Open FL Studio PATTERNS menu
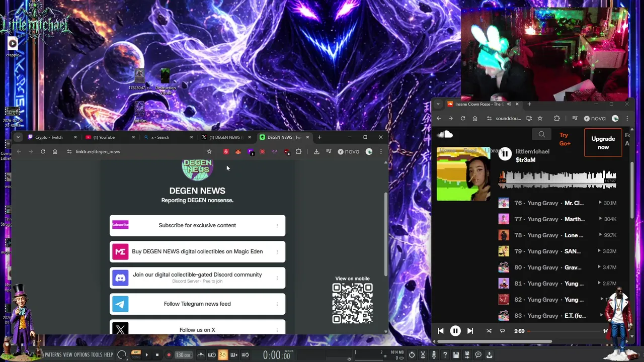Screen dimensions: 644x362 (53, 355)
